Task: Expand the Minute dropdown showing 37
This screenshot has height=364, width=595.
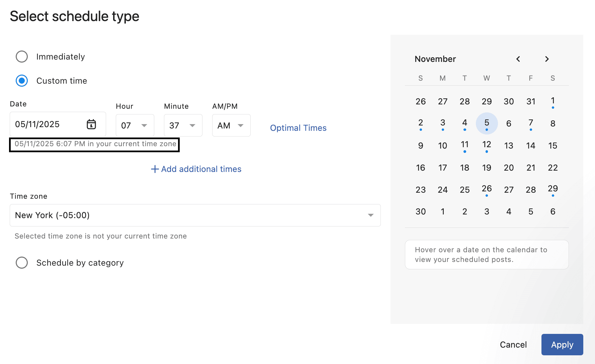Action: 183,125
